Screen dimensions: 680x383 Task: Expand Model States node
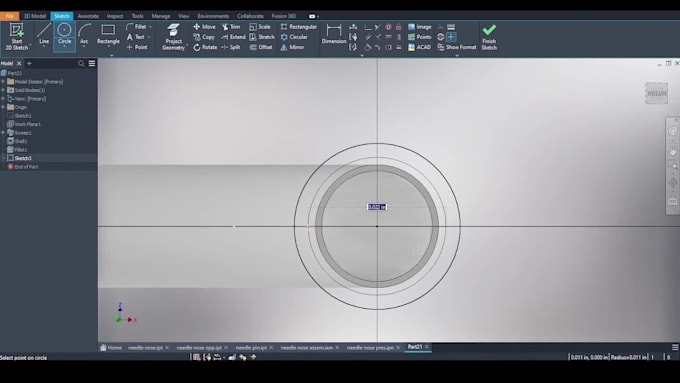click(x=3, y=82)
